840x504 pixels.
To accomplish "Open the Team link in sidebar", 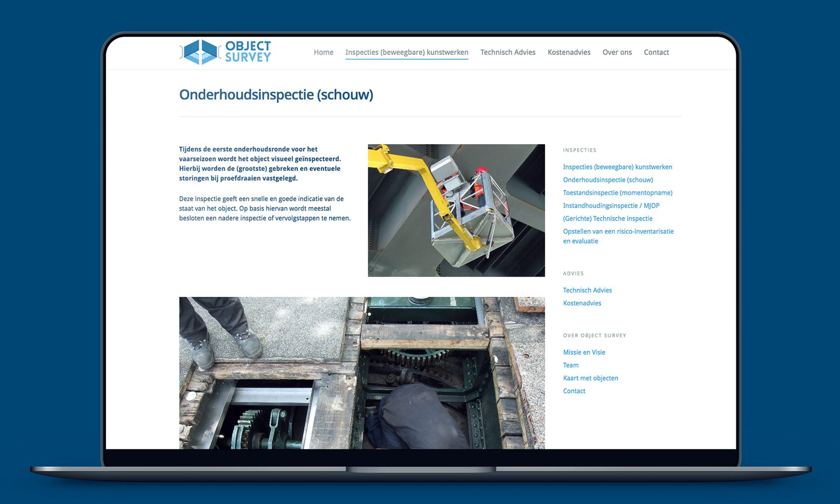I will (x=570, y=365).
